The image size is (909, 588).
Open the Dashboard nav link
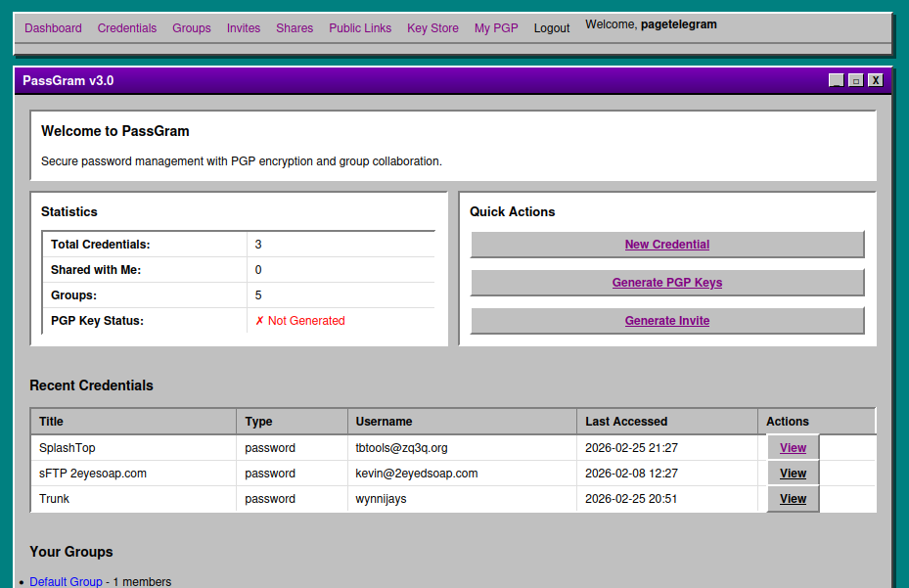tap(53, 28)
